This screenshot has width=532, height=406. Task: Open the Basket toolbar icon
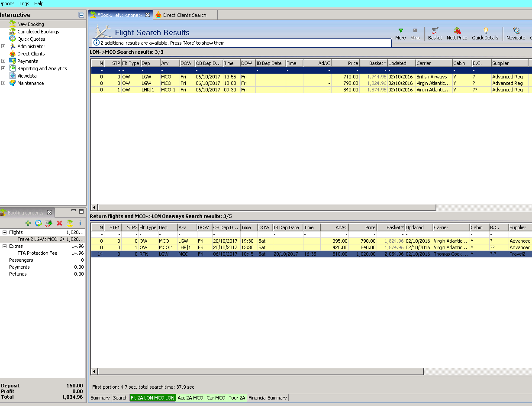pos(435,31)
